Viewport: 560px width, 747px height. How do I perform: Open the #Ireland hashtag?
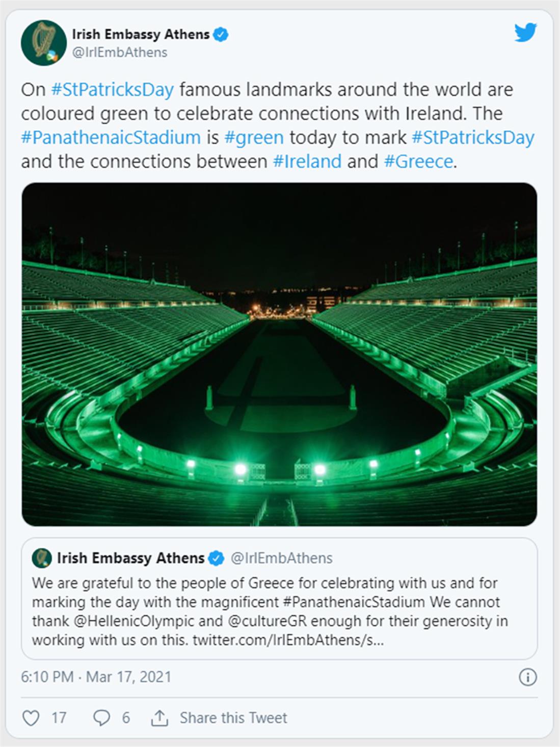click(307, 162)
